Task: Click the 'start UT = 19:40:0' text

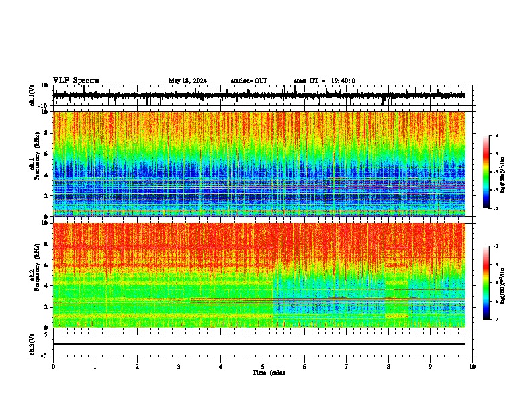Action: point(324,81)
